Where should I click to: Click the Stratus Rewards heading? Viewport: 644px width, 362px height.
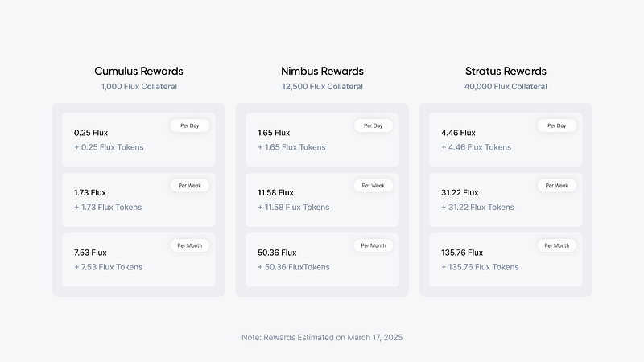506,71
